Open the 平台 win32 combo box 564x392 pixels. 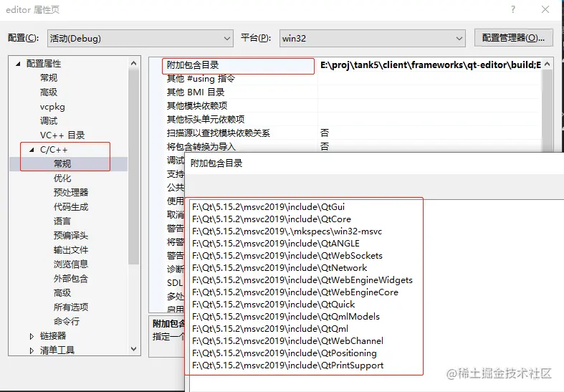[372, 38]
